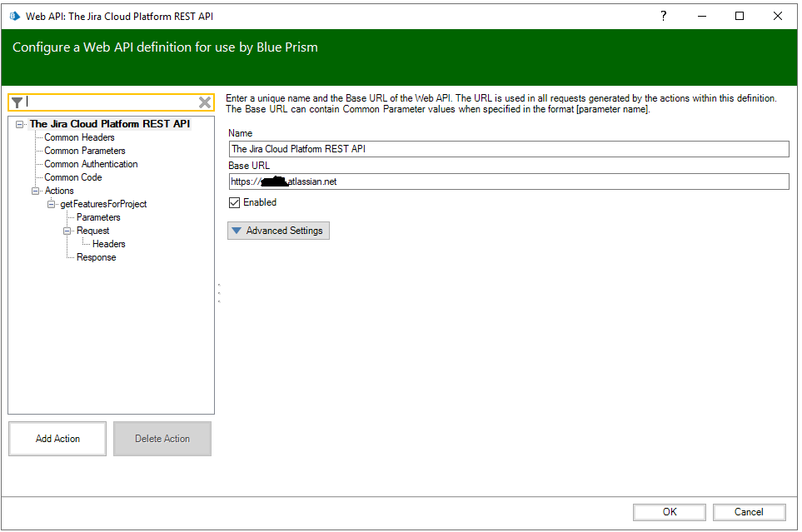Image resolution: width=802 pixels, height=532 pixels.
Task: Click the Add Action button
Action: [x=57, y=438]
